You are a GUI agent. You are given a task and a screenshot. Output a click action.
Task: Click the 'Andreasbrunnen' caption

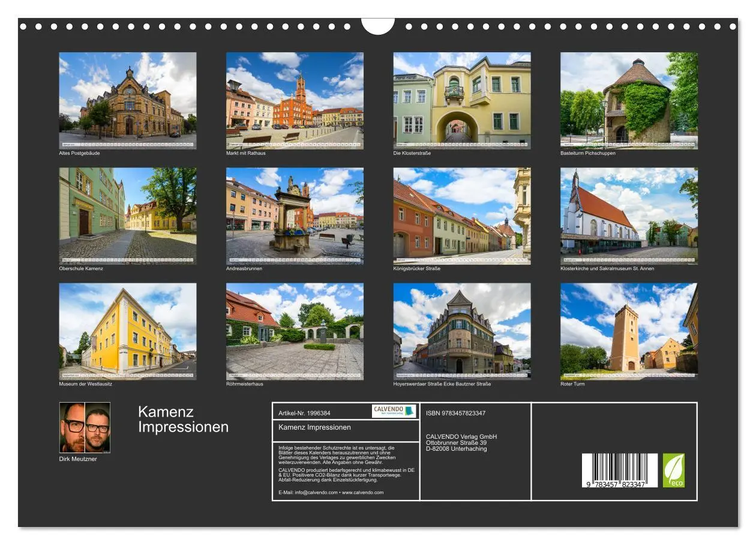(244, 268)
